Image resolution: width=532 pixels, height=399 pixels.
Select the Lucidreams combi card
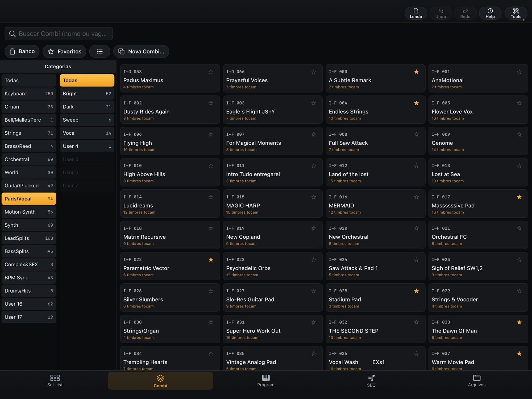[x=170, y=203]
